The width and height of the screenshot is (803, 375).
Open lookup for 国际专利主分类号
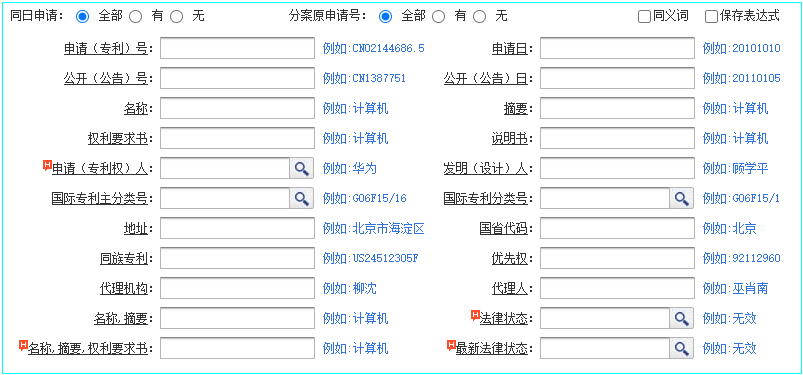click(x=302, y=198)
